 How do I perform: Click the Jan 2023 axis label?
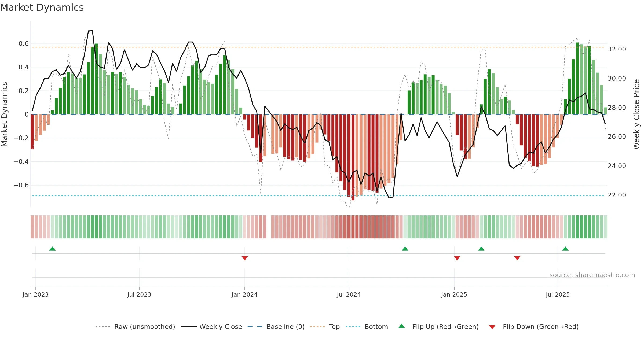pyautogui.click(x=36, y=294)
